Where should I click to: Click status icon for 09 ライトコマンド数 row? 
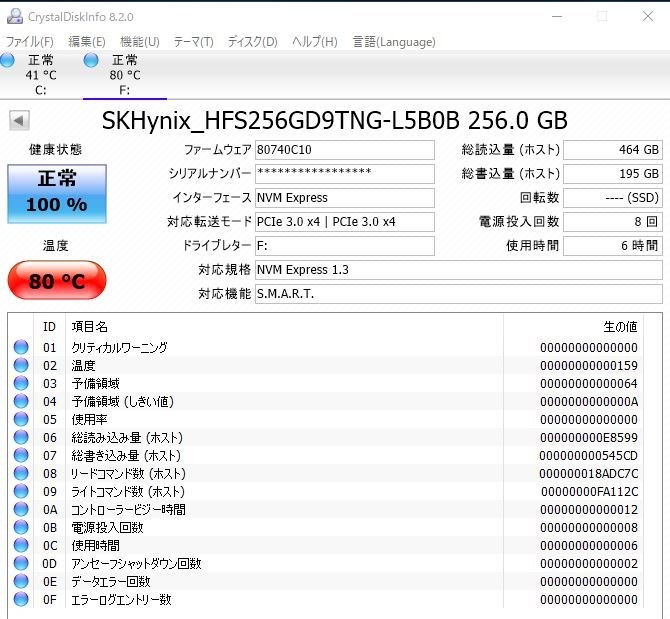[x=21, y=491]
